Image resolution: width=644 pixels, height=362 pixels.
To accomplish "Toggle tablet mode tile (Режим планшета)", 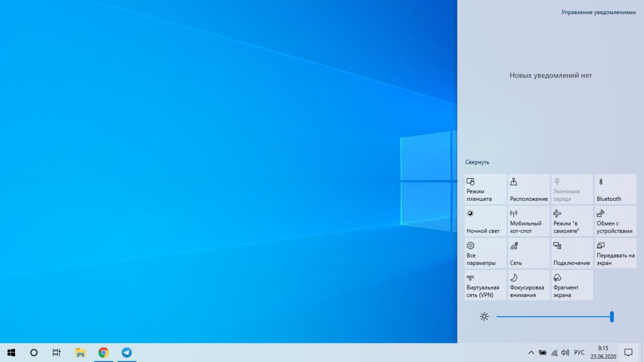I will [486, 189].
